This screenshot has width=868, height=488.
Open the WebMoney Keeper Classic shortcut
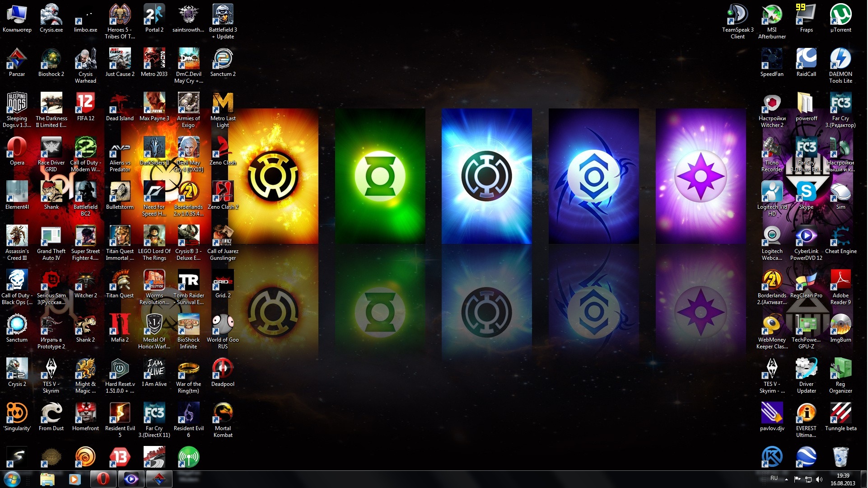[772, 332]
